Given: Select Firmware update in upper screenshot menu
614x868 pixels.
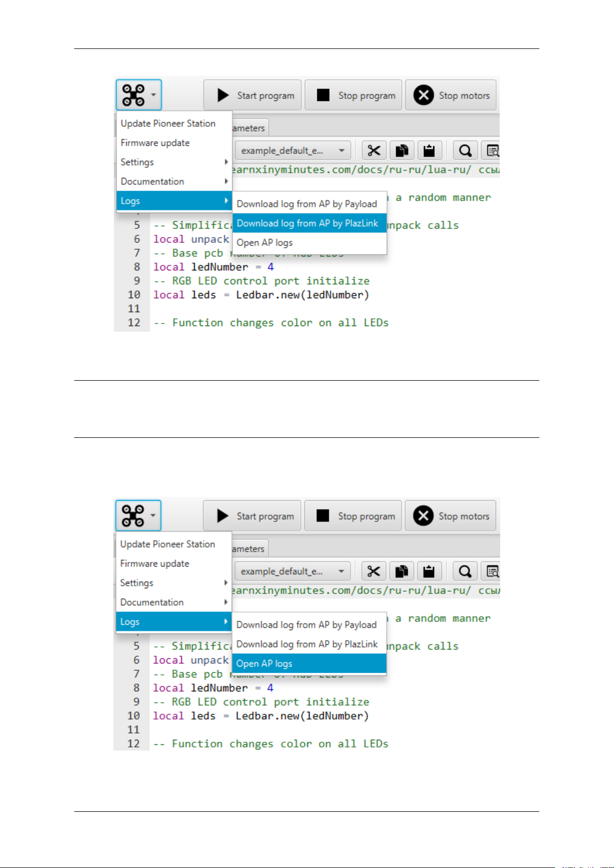Looking at the screenshot, I should 174,143.
